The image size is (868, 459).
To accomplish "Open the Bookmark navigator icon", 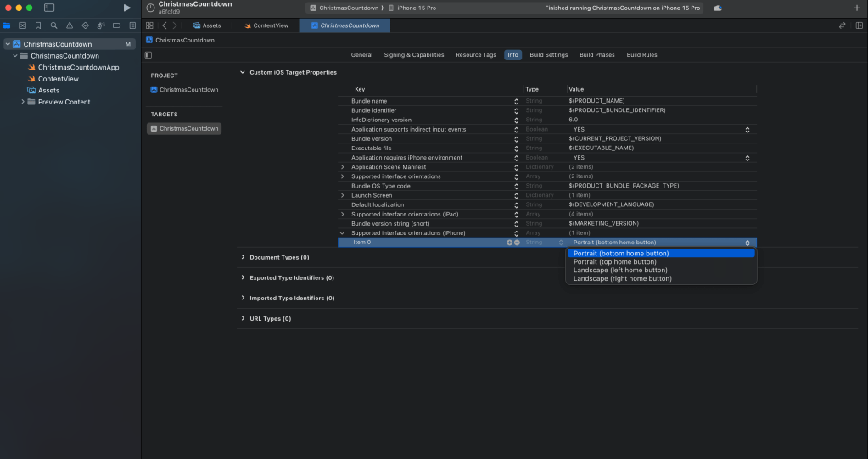I will (x=38, y=25).
